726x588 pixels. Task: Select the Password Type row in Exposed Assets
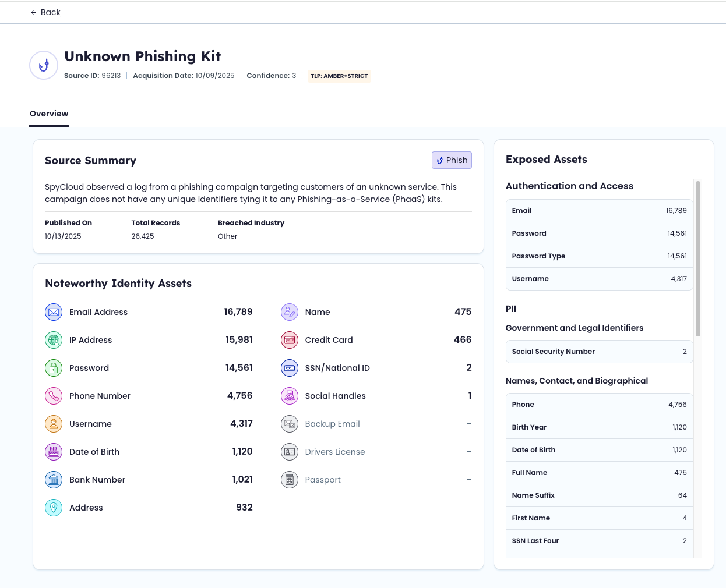point(599,256)
